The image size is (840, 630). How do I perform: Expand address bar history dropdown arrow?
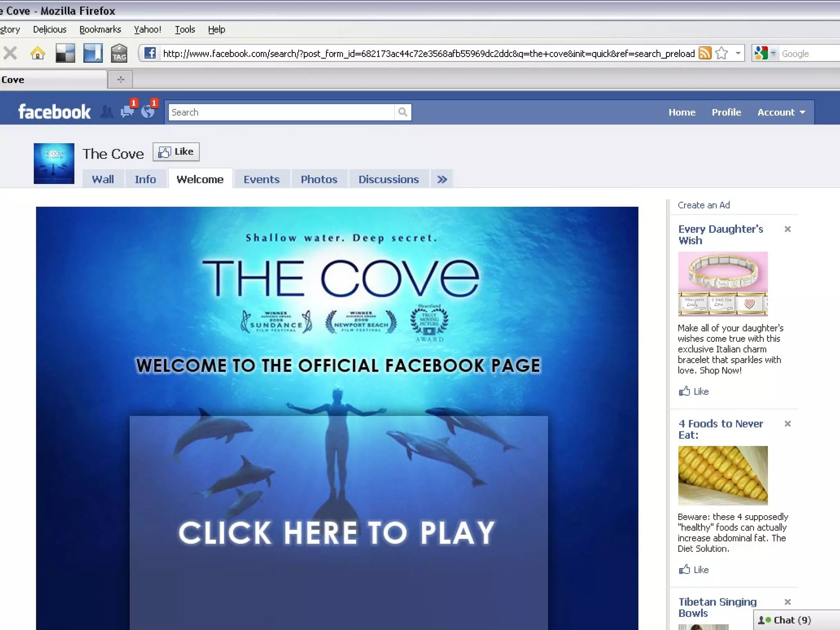coord(738,53)
